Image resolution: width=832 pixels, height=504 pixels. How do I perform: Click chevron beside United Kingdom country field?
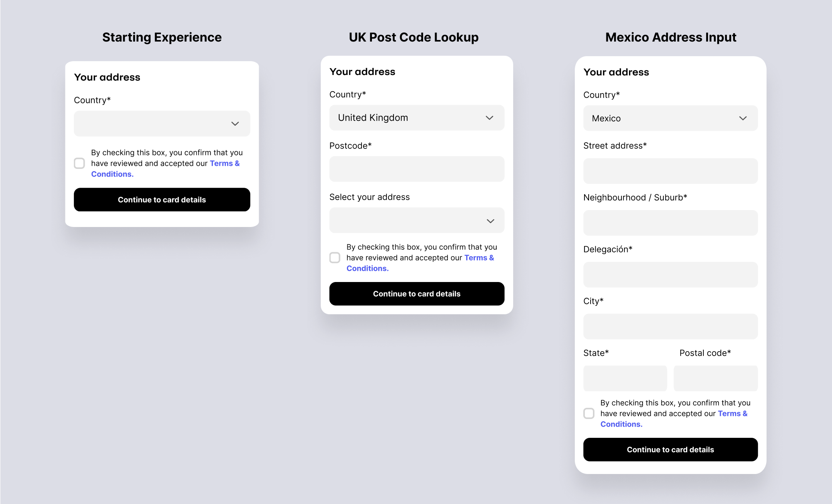pyautogui.click(x=489, y=118)
